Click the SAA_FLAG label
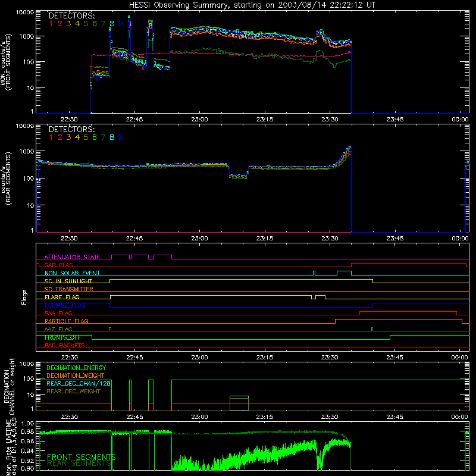The image size is (476, 476). (58, 313)
